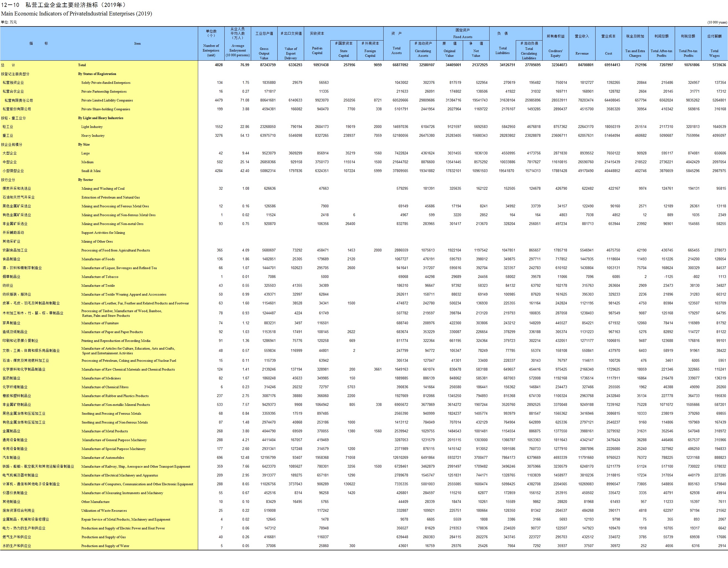The image size is (728, 568).
Task: Click the total gross output value '87243759'
Action: coord(268,65)
